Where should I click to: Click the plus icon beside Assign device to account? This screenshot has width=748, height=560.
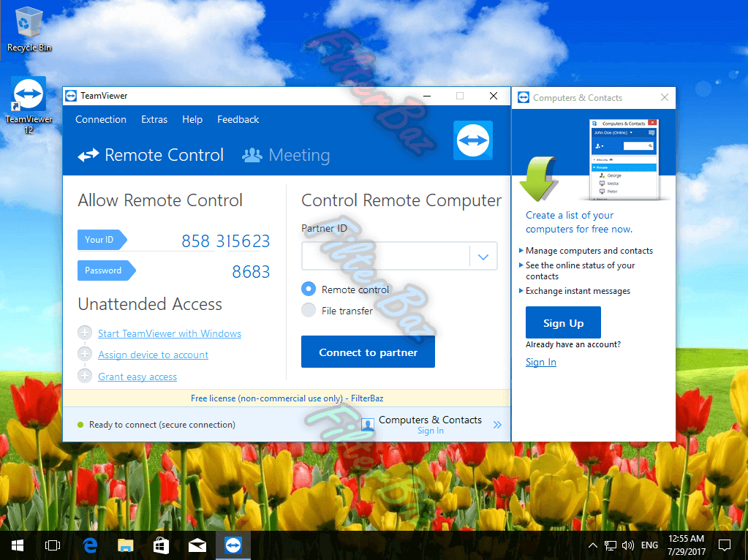pyautogui.click(x=85, y=355)
